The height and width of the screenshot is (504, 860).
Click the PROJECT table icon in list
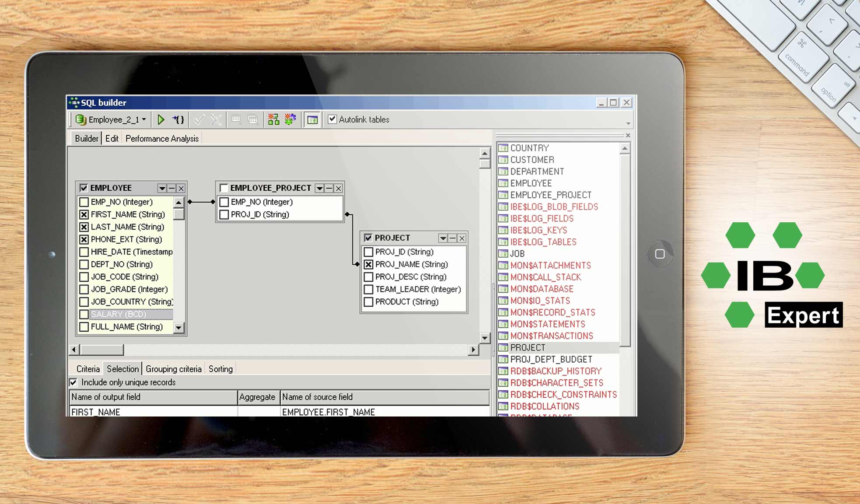(503, 348)
